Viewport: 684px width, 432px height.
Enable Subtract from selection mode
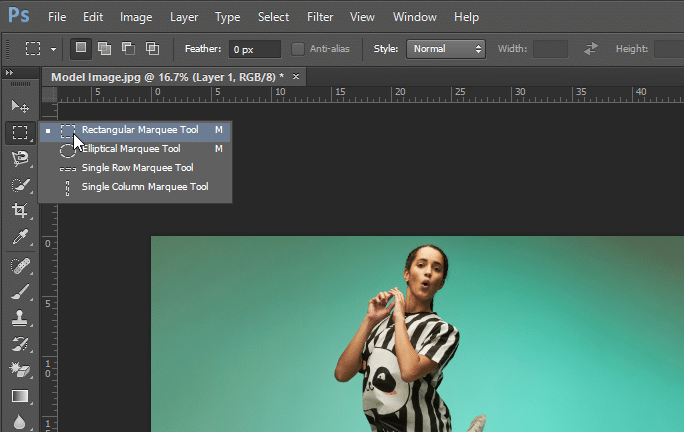click(x=127, y=48)
